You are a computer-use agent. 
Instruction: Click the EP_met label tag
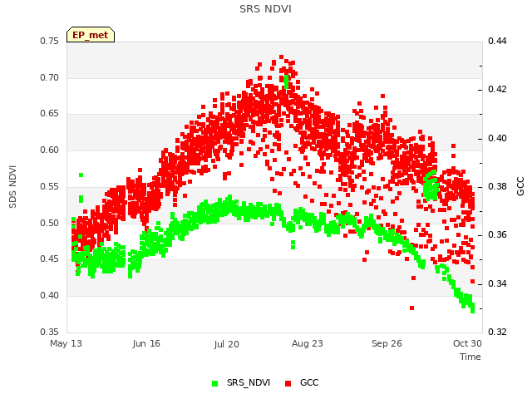pos(91,35)
